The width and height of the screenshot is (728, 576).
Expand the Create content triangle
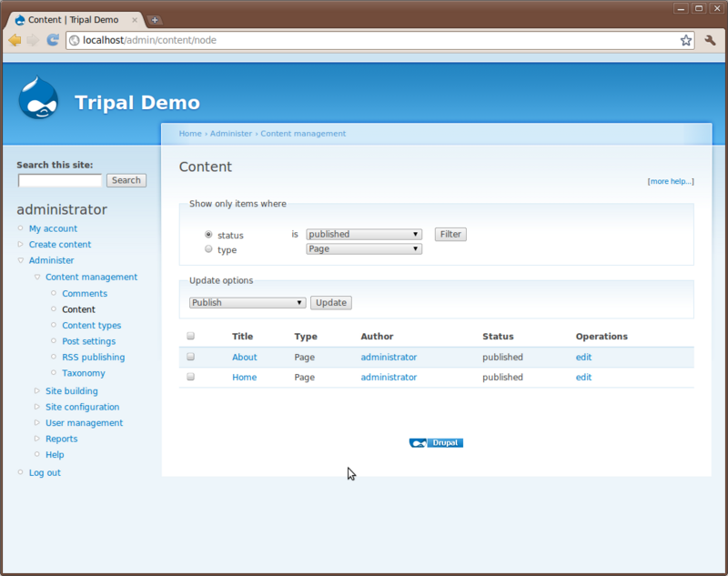(20, 244)
